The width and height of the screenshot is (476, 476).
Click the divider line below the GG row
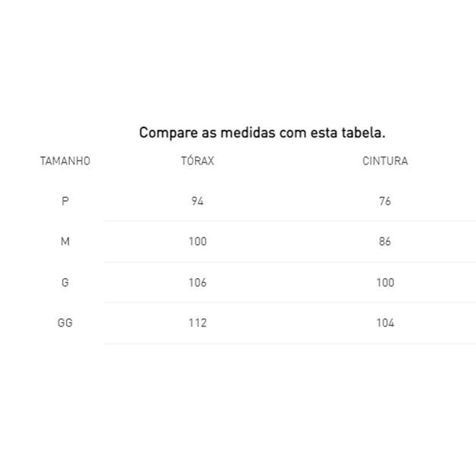290,343
